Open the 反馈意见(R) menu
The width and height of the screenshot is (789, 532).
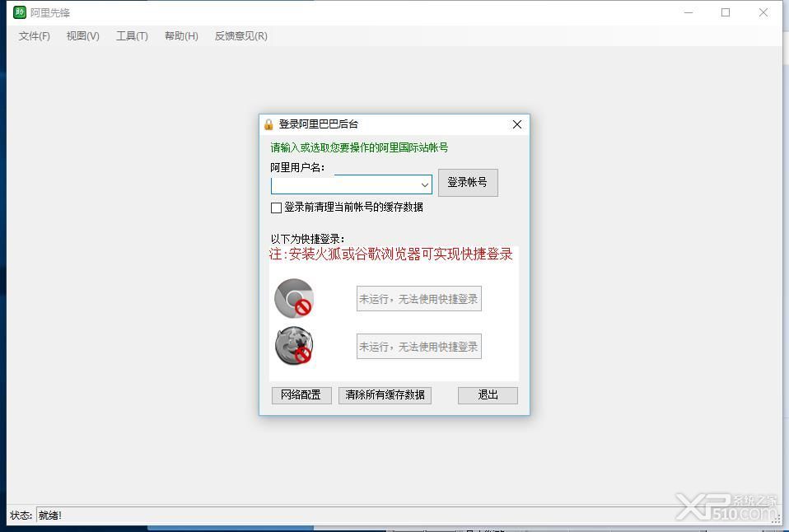click(x=241, y=36)
